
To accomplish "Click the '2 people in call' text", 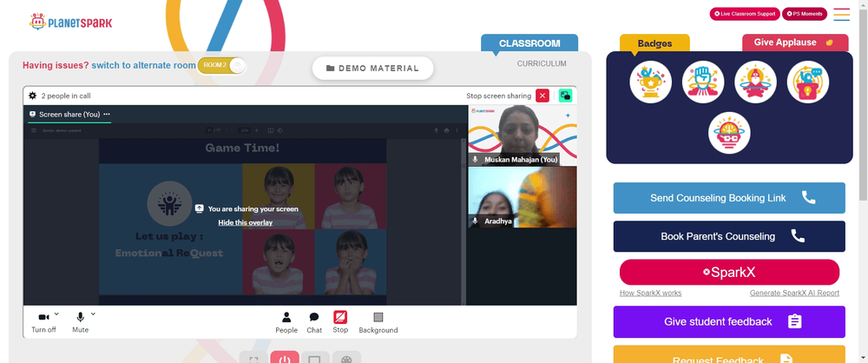I will pyautogui.click(x=66, y=96).
